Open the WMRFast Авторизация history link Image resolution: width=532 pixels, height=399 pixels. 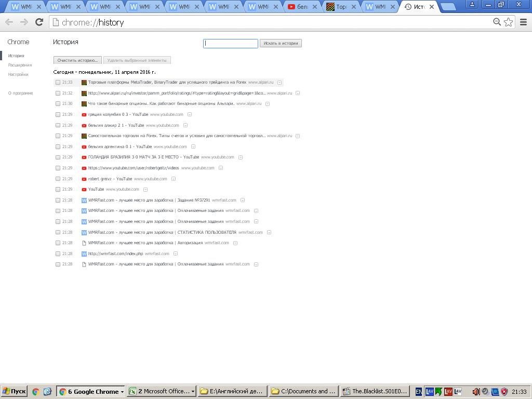145,243
